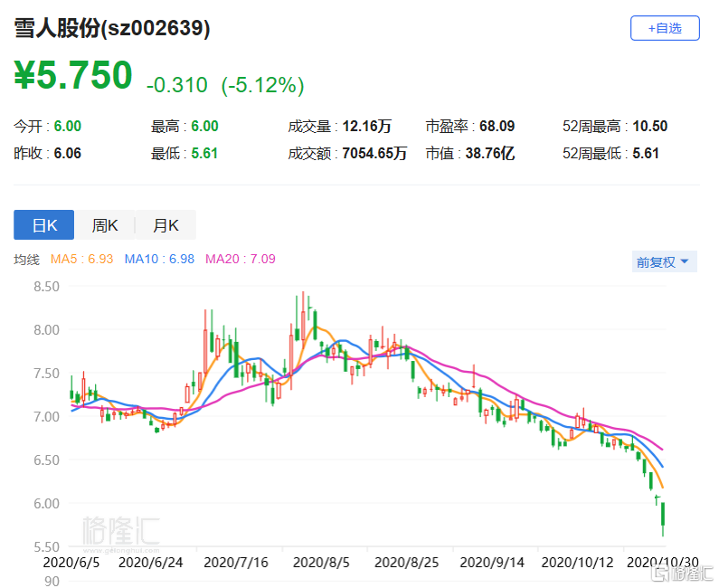Screen dimensions: 719x588
Task: Click the 市值 market cap 38.76亿
Action: (490, 153)
